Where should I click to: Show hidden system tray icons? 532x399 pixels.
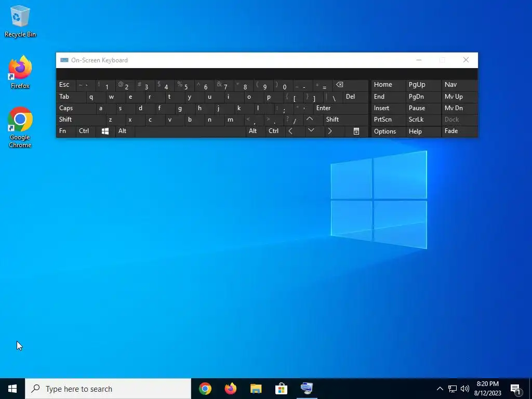[440, 389]
